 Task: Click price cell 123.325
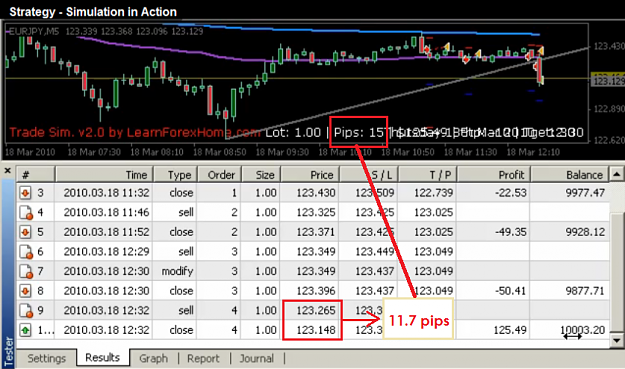(316, 212)
